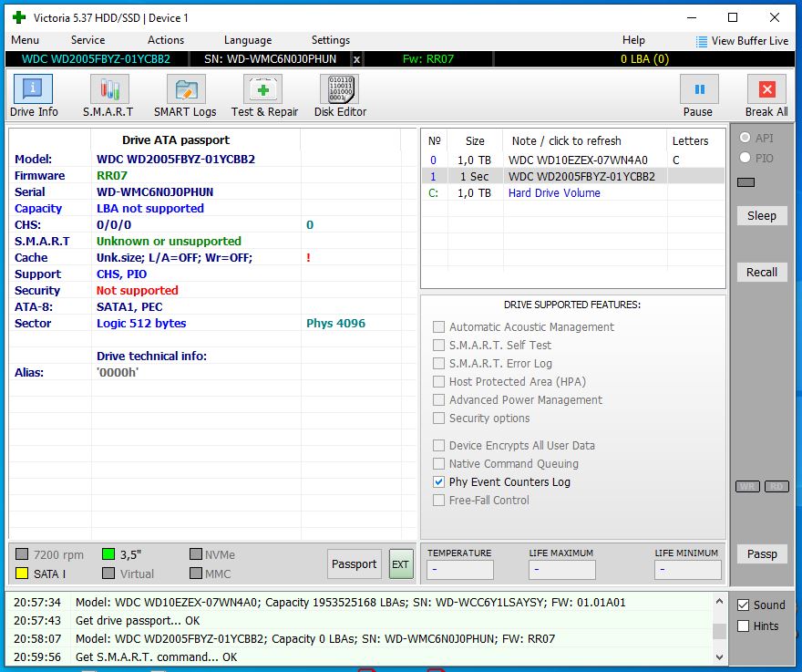Open the Actions menu

(x=166, y=40)
